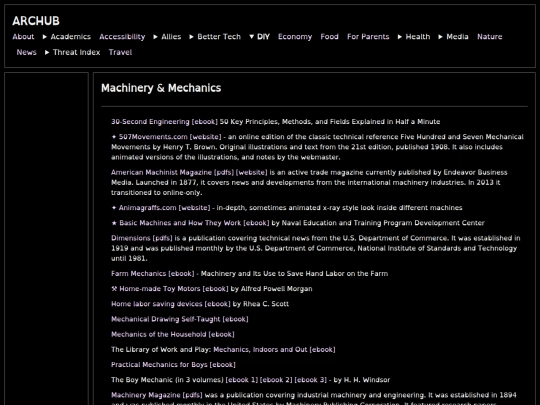Go to the Food page

coord(330,37)
